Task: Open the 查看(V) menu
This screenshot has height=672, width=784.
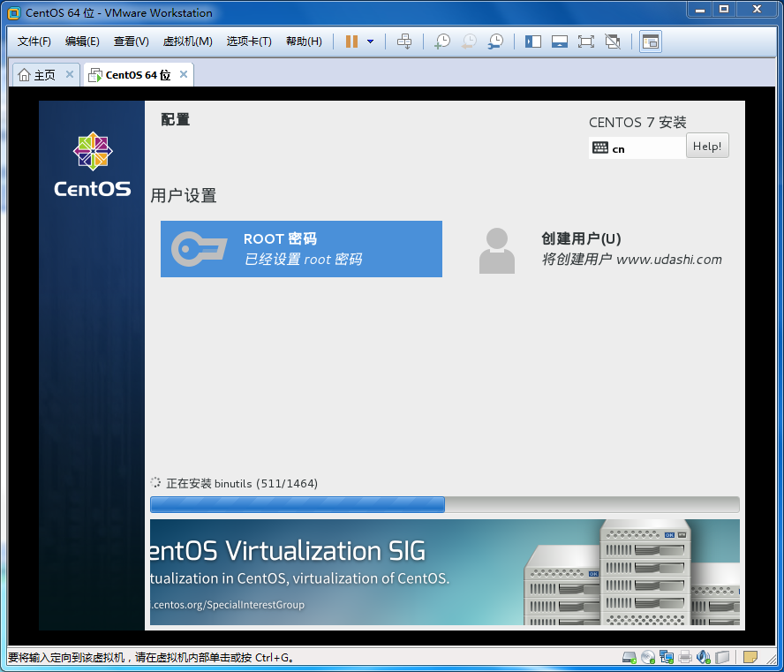Action: click(131, 42)
